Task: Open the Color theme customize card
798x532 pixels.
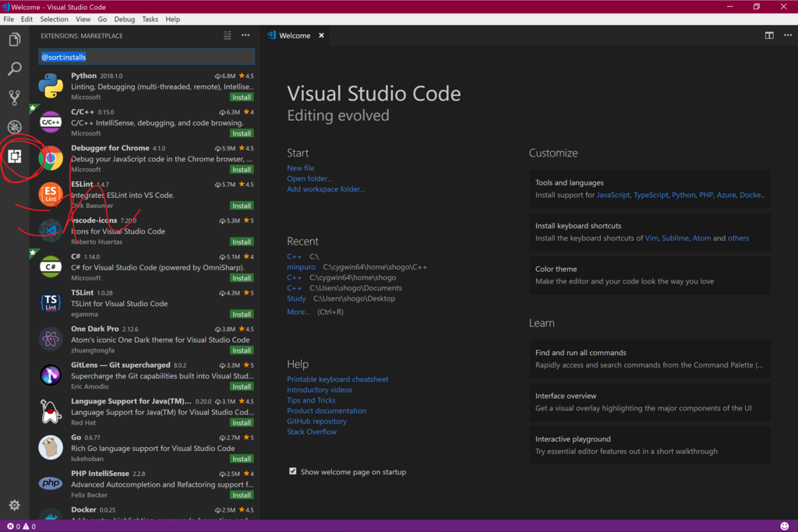Action: 649,275
